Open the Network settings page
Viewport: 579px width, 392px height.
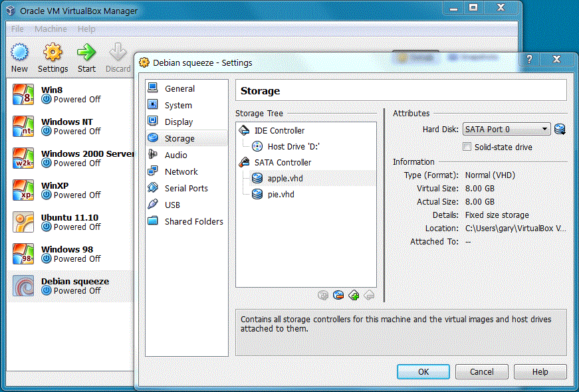pyautogui.click(x=187, y=171)
